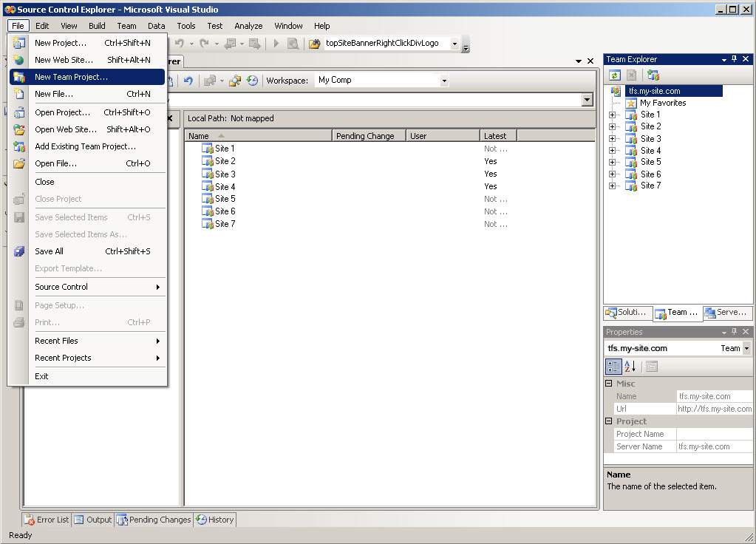This screenshot has width=756, height=544.
Task: Close the Source Control Explorer document tab
Action: (590, 61)
